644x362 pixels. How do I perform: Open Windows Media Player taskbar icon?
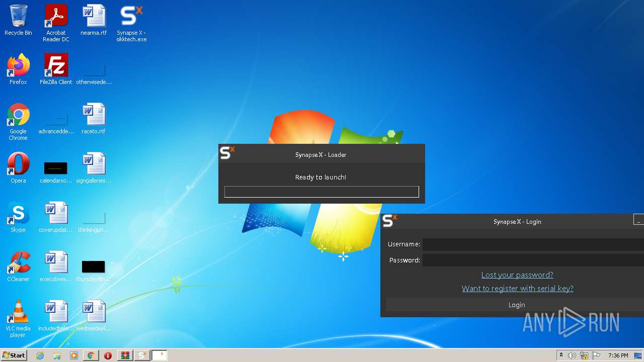click(x=74, y=355)
